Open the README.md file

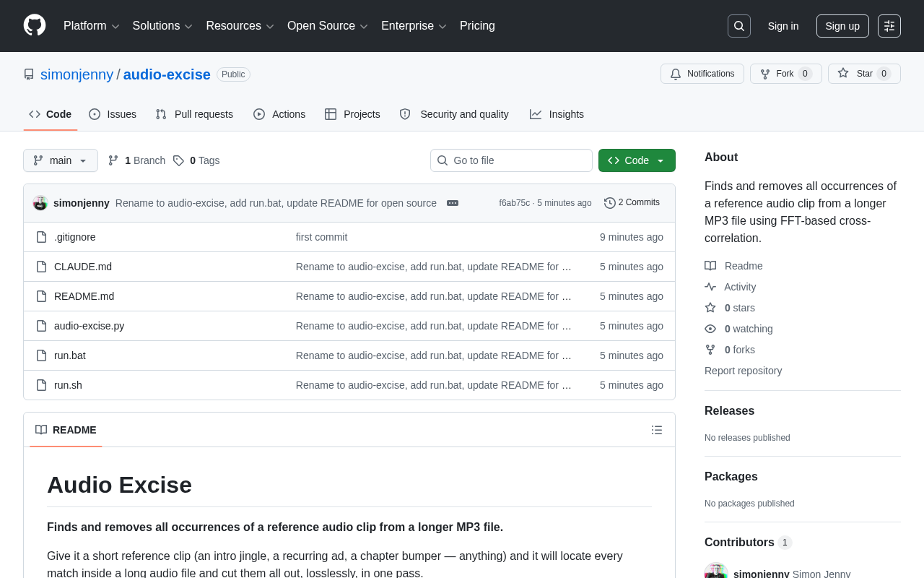click(84, 296)
